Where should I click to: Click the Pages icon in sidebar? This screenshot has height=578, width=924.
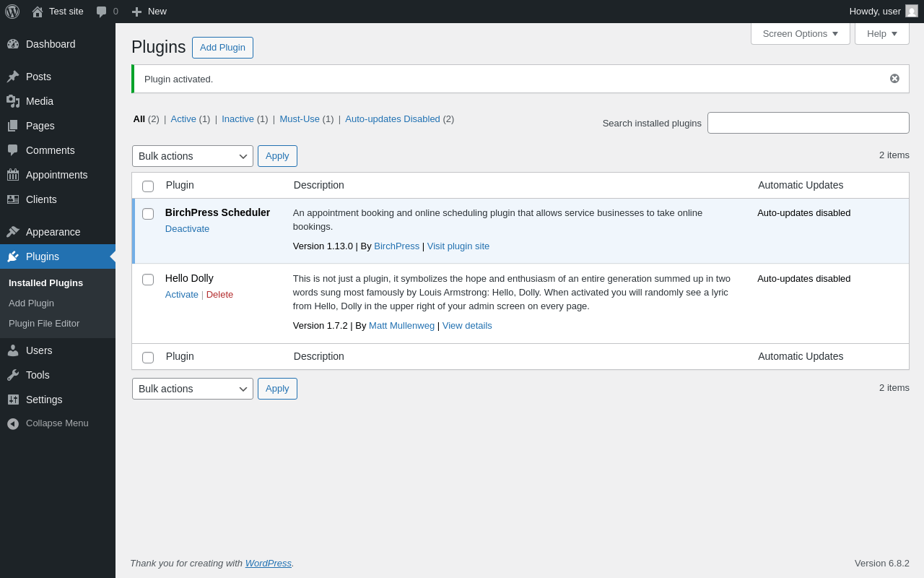13,126
